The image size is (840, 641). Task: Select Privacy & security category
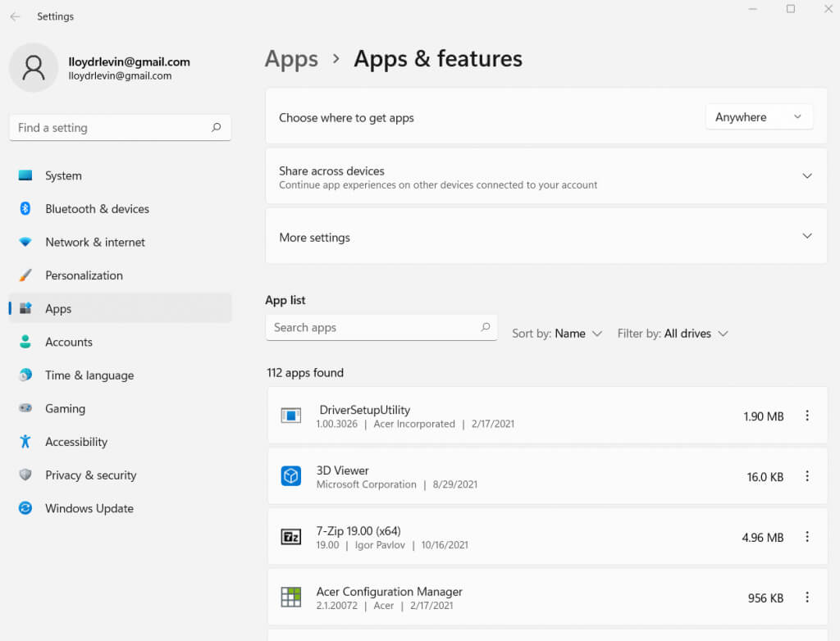tap(90, 475)
